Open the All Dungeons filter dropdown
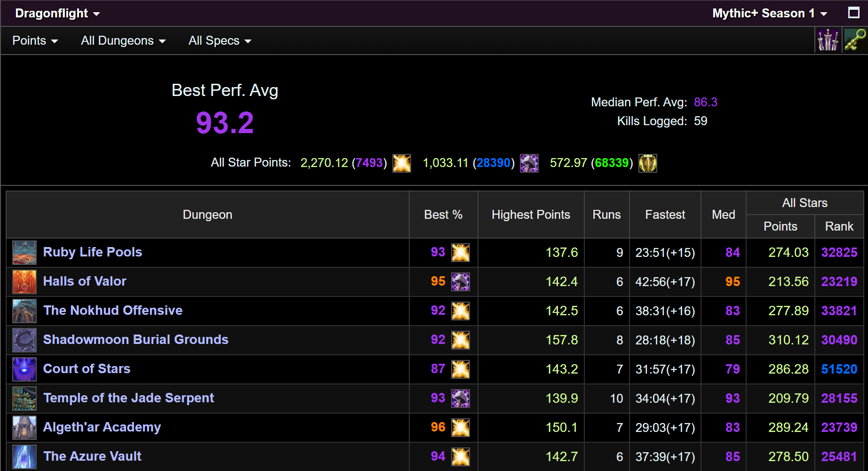Screen dimensions: 868x471 click(123, 41)
